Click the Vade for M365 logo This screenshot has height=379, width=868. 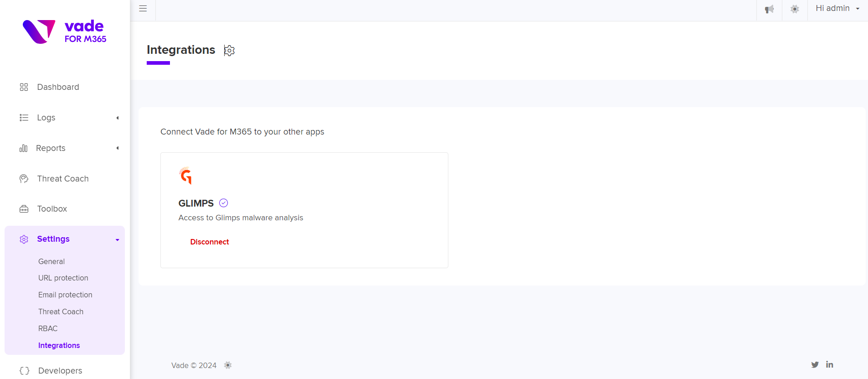point(65,31)
